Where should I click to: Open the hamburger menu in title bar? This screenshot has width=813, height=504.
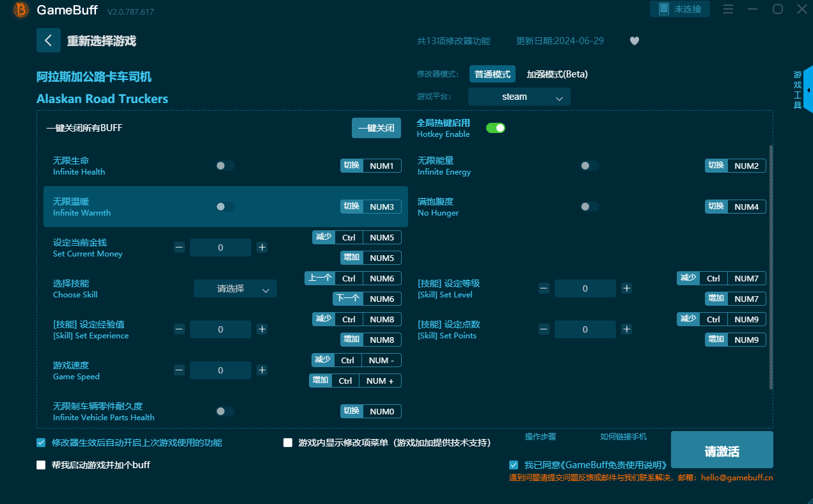click(x=728, y=9)
